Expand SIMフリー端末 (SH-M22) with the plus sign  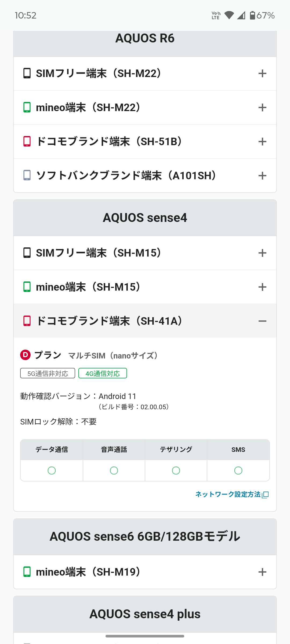pyautogui.click(x=262, y=74)
